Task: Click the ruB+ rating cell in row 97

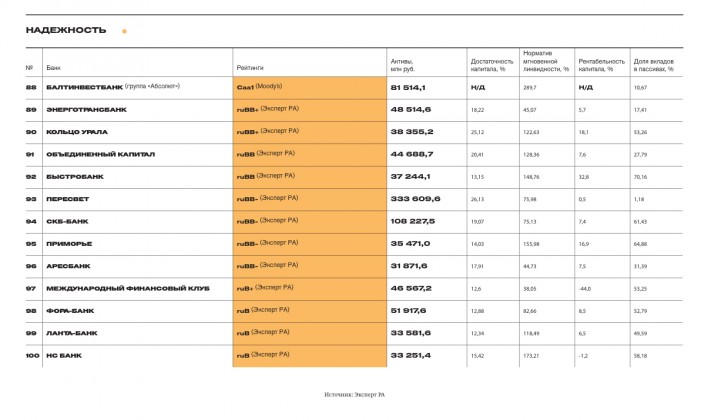Action: pyautogui.click(x=265, y=288)
